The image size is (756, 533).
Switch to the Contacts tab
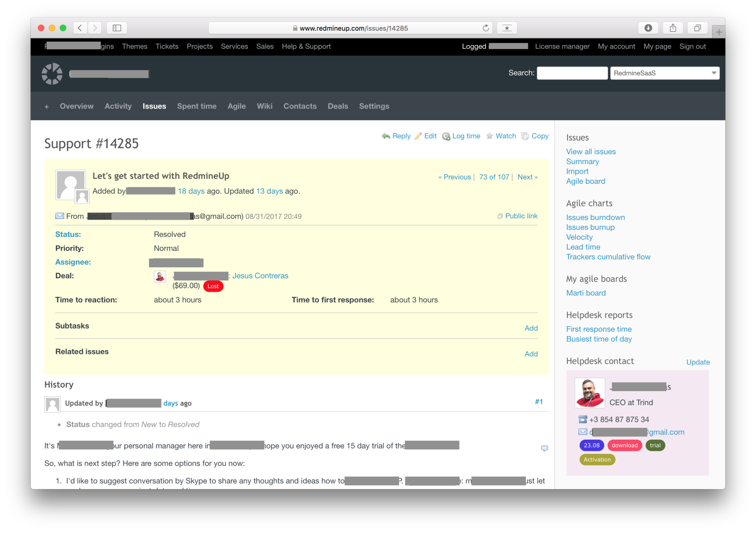click(300, 106)
